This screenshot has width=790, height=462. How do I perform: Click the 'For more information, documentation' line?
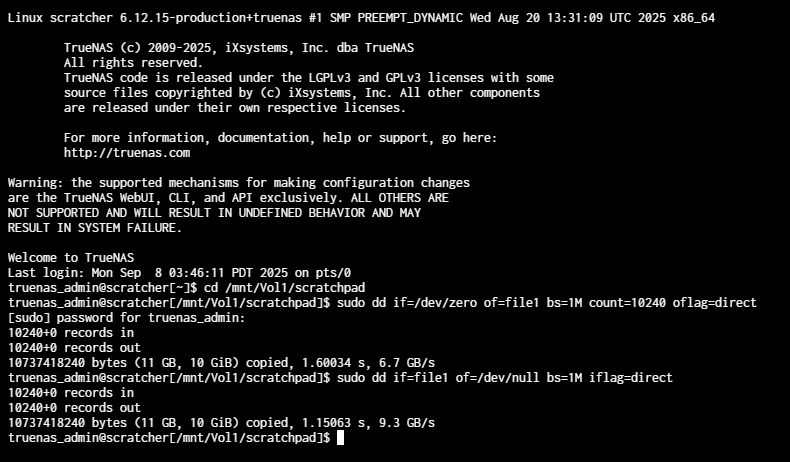tap(280, 138)
